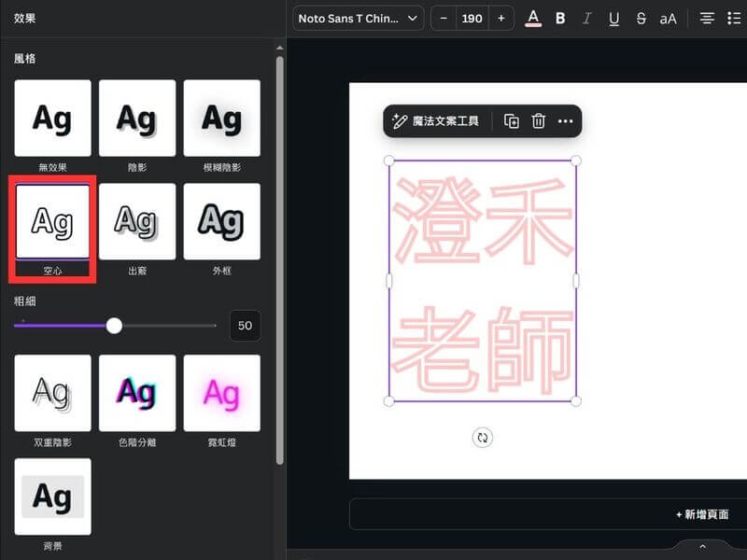The image size is (747, 560).
Task: Apply Underline to the text
Action: 613,19
